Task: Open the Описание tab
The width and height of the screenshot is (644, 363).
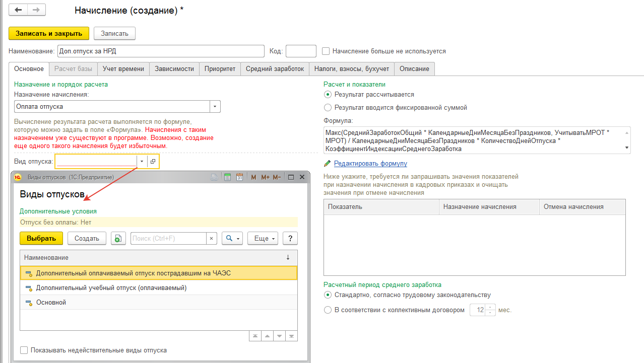Action: tap(414, 69)
